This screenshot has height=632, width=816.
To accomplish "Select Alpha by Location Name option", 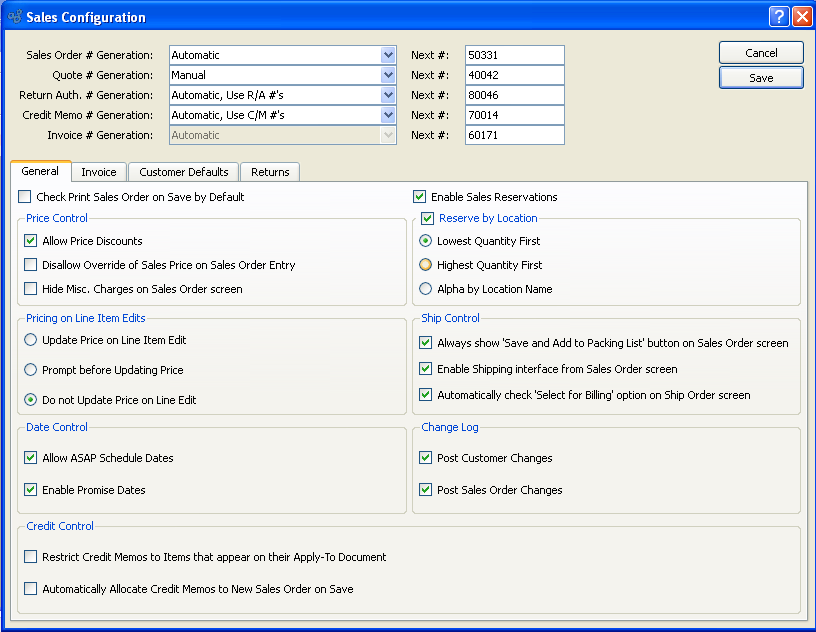I will click(x=426, y=289).
